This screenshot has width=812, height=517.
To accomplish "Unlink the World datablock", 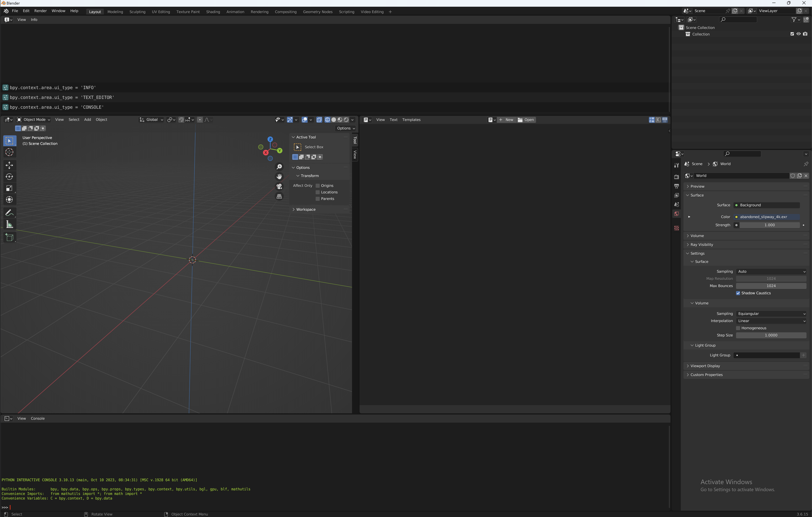I will click(806, 176).
